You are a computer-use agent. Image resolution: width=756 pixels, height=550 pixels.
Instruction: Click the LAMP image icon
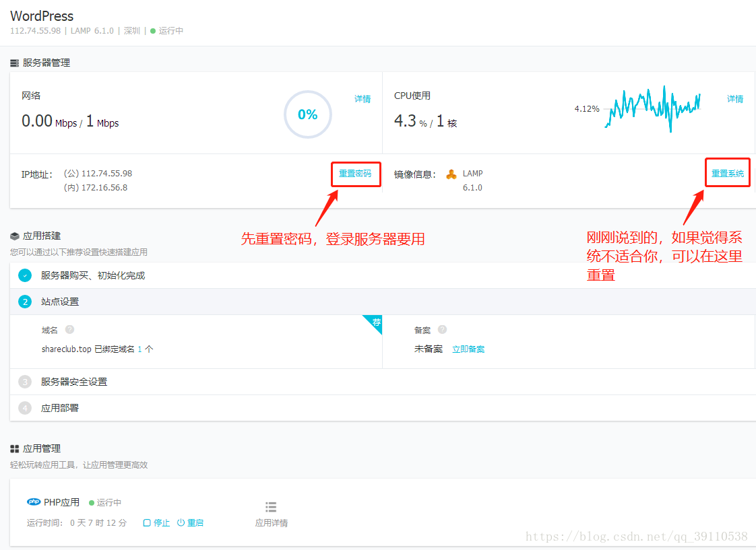(451, 174)
